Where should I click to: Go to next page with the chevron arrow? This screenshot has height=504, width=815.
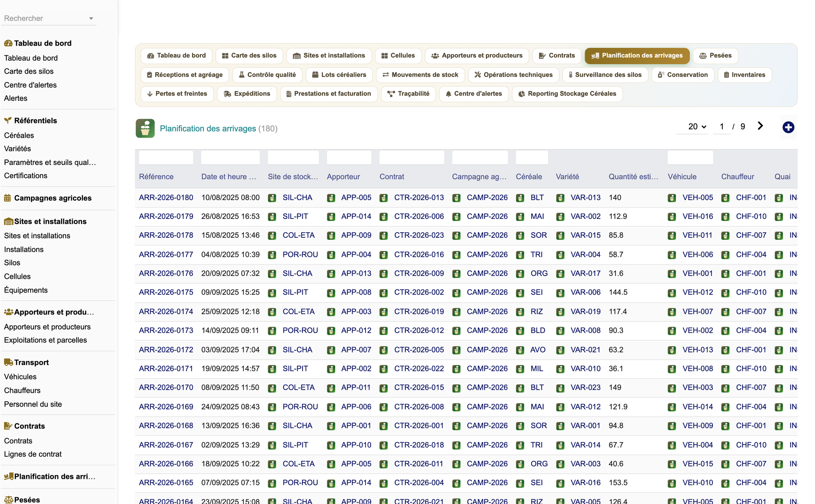[x=760, y=126]
